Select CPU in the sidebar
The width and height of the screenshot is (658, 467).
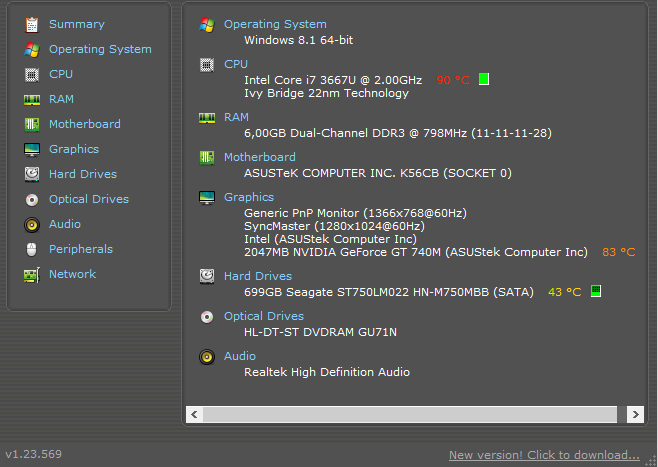click(x=61, y=74)
